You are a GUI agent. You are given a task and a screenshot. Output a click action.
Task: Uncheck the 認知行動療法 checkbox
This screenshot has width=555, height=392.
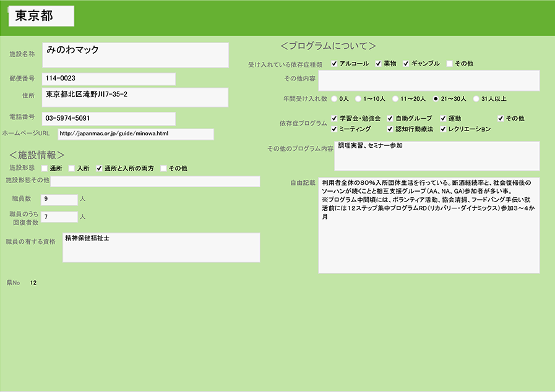tap(390, 129)
